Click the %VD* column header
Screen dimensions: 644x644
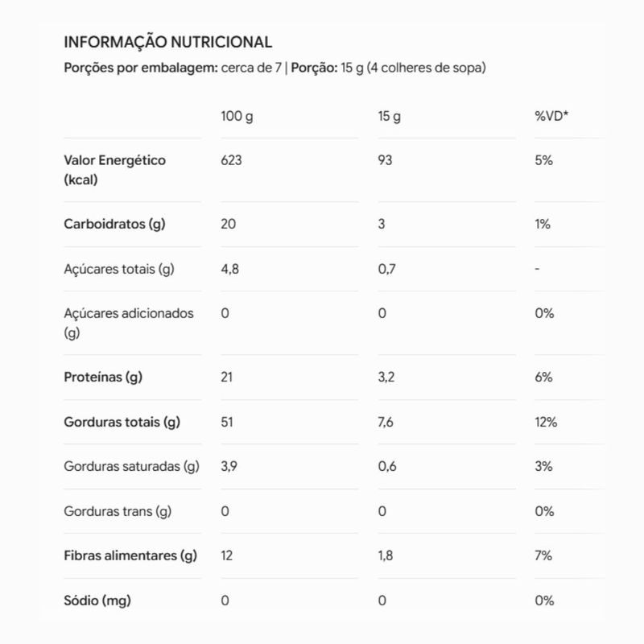(x=551, y=116)
